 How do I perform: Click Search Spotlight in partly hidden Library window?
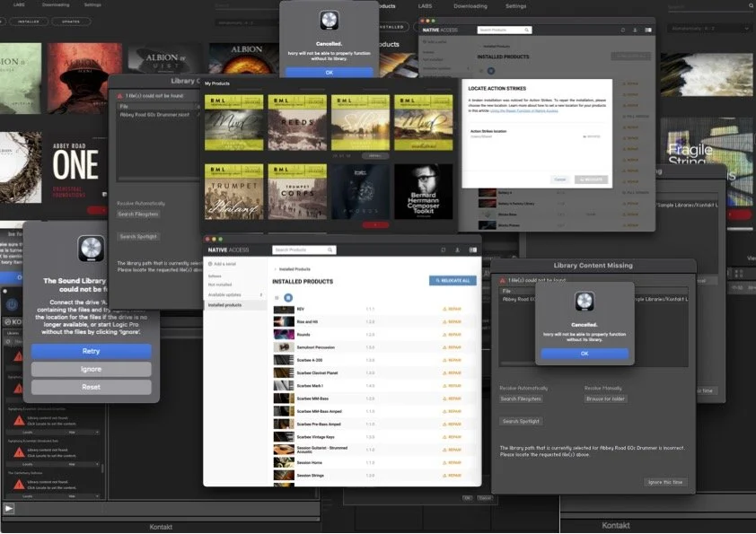click(138, 237)
